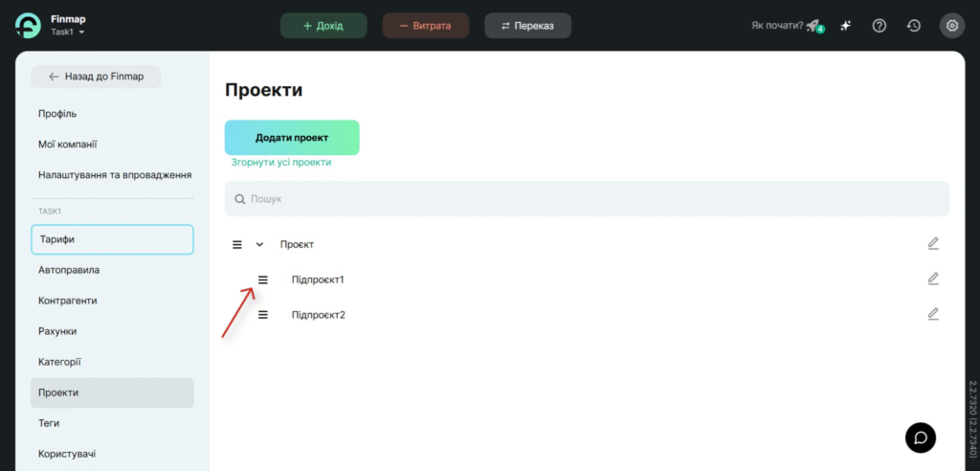The image size is (980, 471).
Task: Collapse the Проєкт chevron
Action: pyautogui.click(x=260, y=244)
